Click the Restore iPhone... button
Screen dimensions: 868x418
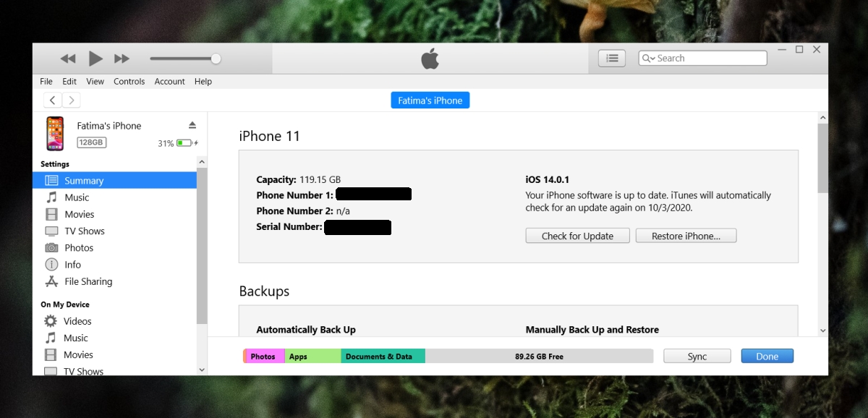(686, 236)
